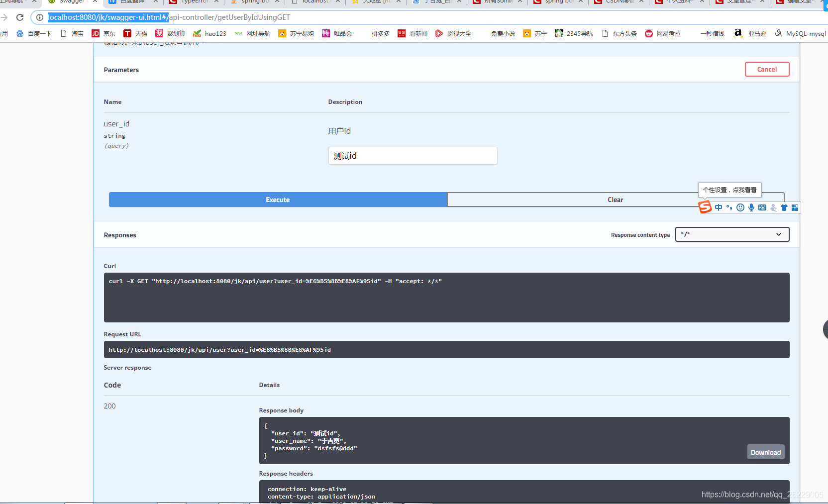Click the page info icon in address bar

point(39,17)
